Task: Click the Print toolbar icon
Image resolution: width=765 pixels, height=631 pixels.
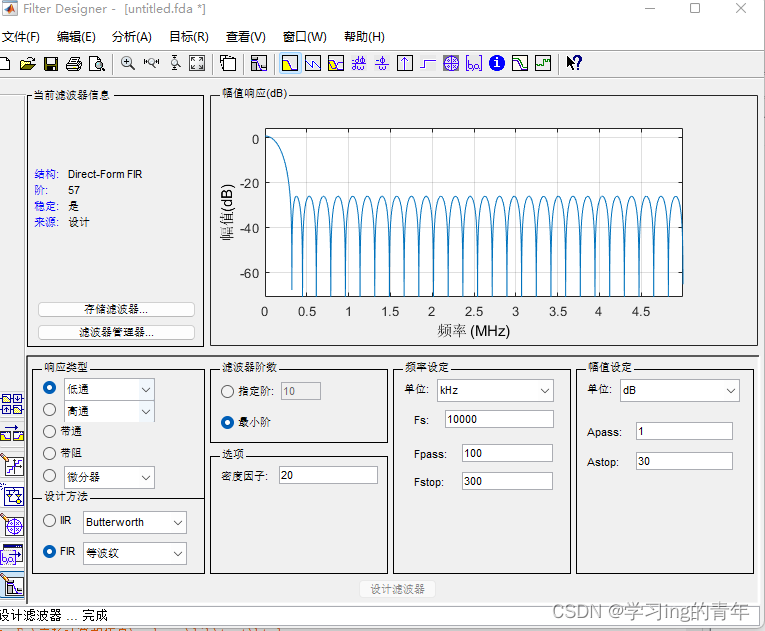Action: pyautogui.click(x=74, y=63)
